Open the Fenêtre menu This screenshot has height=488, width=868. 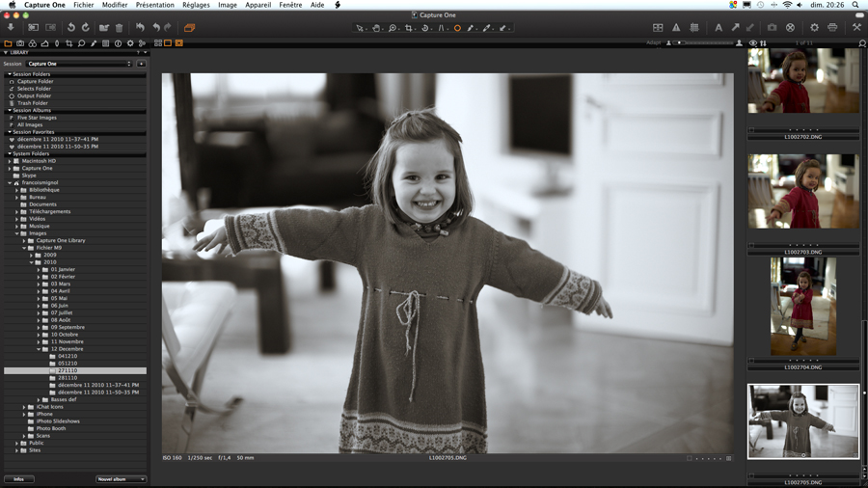pos(290,5)
